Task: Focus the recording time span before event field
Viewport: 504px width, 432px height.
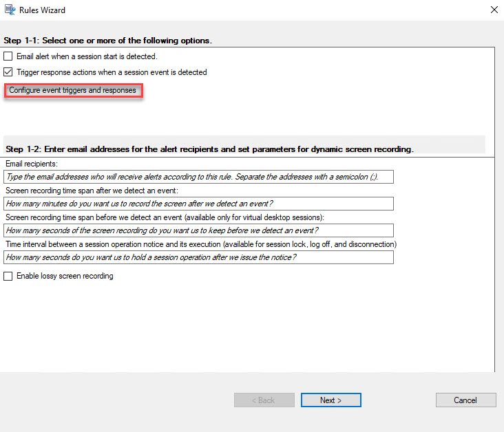Action: click(x=199, y=230)
